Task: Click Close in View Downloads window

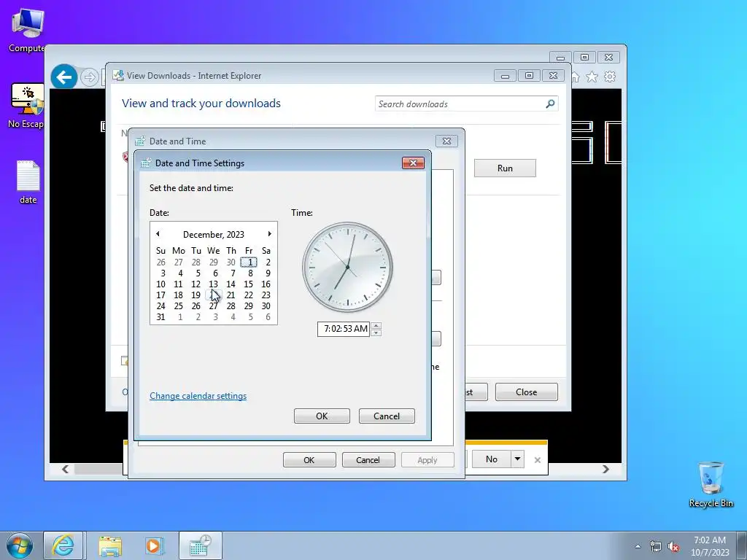Action: 527,392
